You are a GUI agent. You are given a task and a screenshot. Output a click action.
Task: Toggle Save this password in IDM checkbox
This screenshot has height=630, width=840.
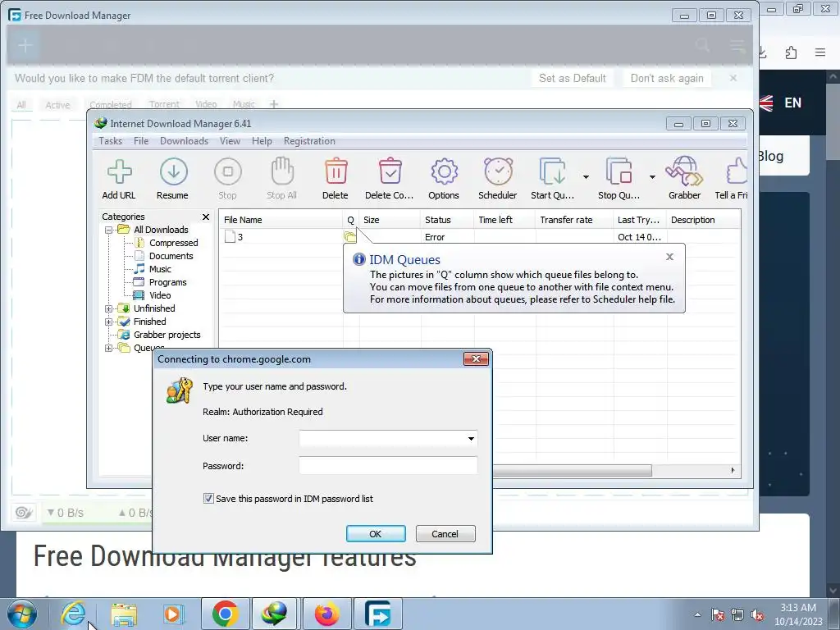click(x=208, y=499)
